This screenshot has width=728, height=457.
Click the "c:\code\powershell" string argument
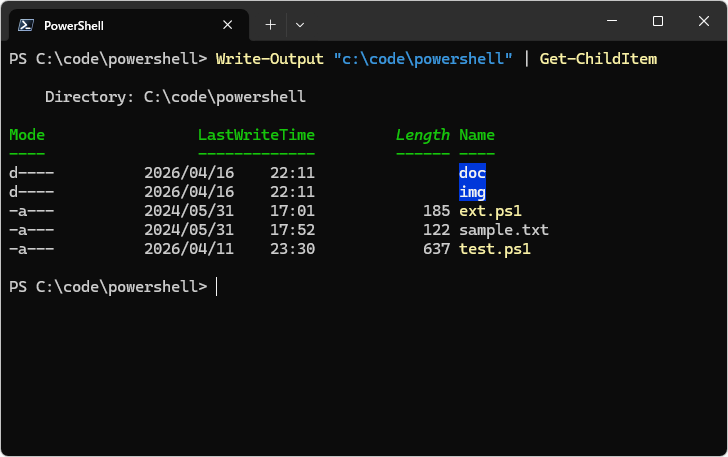[423, 59]
